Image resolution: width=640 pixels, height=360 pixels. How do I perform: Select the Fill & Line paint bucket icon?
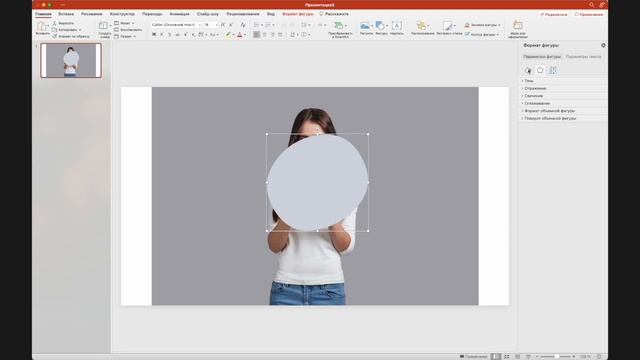[528, 70]
